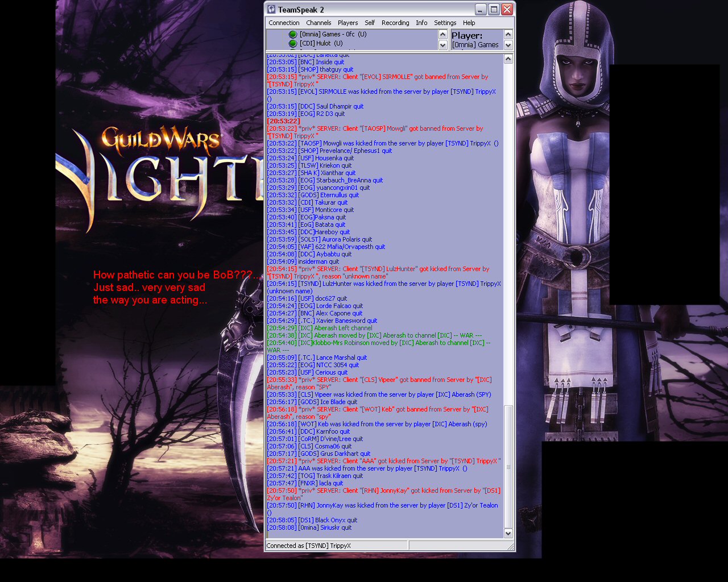Click log line '[USF] doc627 quit'
The width and height of the screenshot is (728, 582).
coord(307,298)
